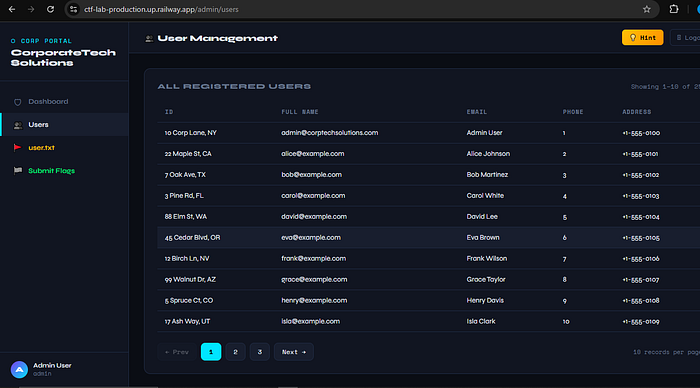The height and width of the screenshot is (388, 700).
Task: Click the Dashboard shield icon in sidebar
Action: (x=17, y=102)
